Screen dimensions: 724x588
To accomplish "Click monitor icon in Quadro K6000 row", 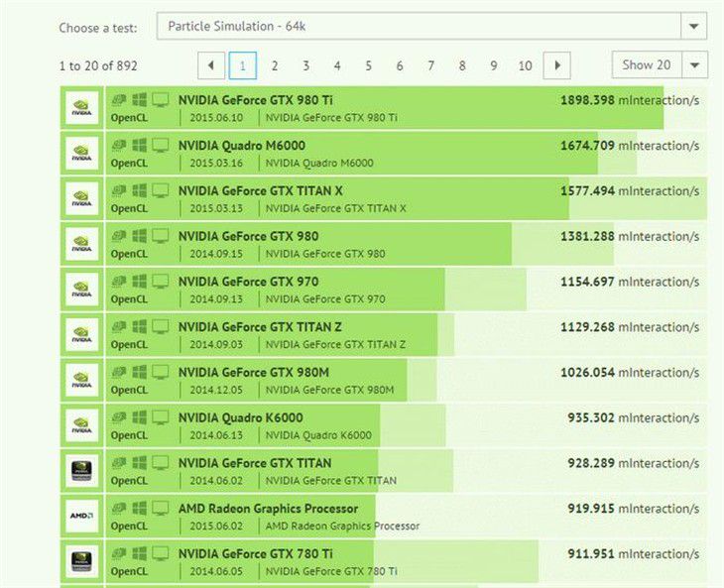I will [161, 417].
